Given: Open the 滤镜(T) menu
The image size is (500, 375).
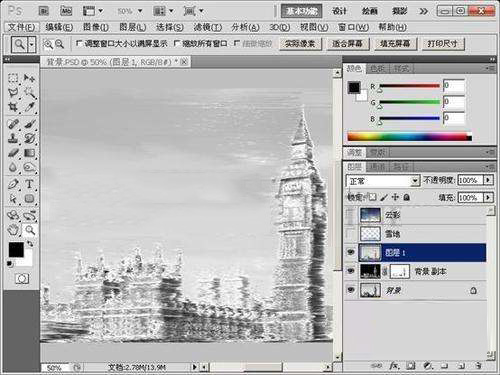Looking at the screenshot, I should coord(208,27).
